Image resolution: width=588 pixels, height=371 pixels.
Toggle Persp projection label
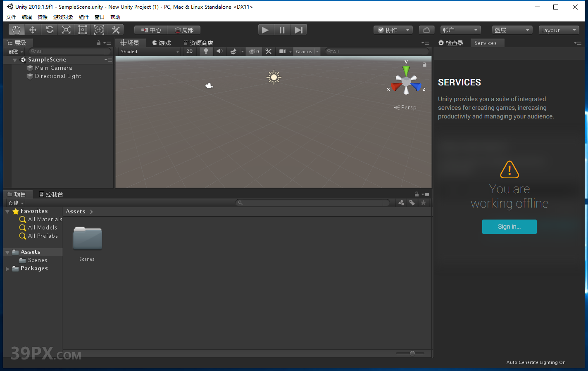pos(405,107)
